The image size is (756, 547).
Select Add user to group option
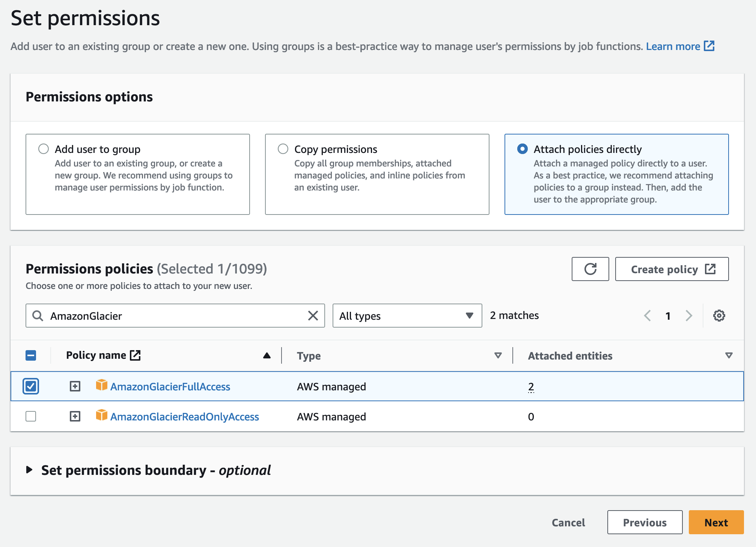pos(44,149)
